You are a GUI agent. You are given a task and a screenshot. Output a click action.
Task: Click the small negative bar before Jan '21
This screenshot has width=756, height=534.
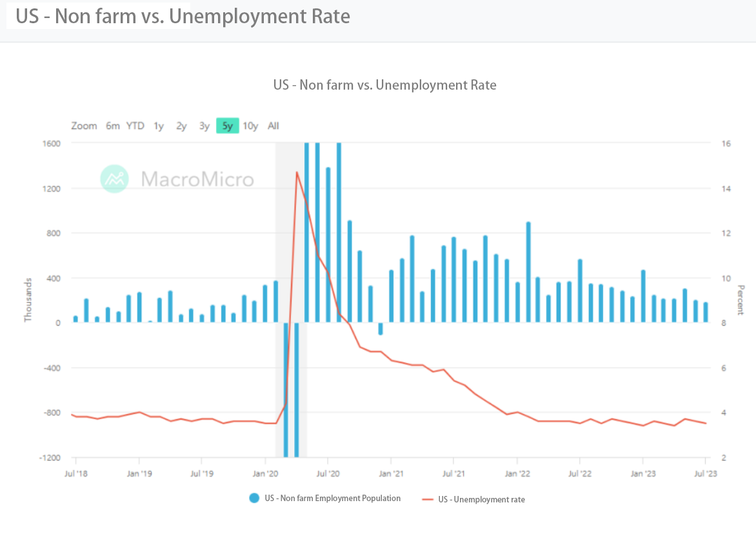tap(381, 328)
